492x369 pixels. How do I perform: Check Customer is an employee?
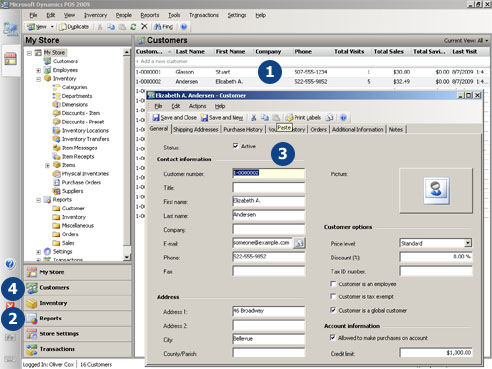(x=333, y=284)
